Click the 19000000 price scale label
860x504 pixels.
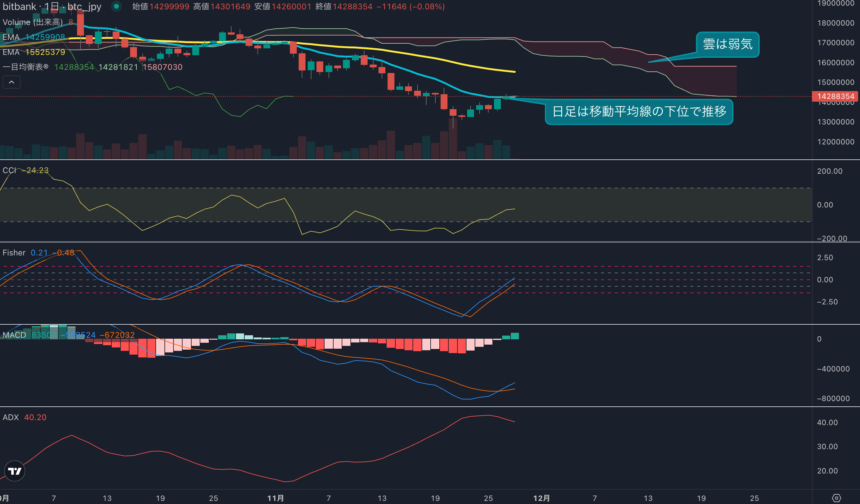pyautogui.click(x=835, y=3)
